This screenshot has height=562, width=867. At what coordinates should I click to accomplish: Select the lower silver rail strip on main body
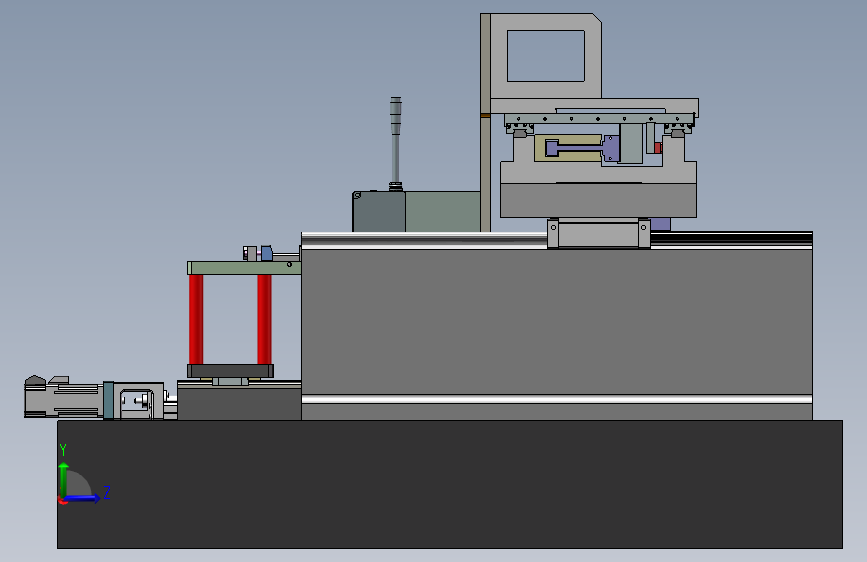557,399
